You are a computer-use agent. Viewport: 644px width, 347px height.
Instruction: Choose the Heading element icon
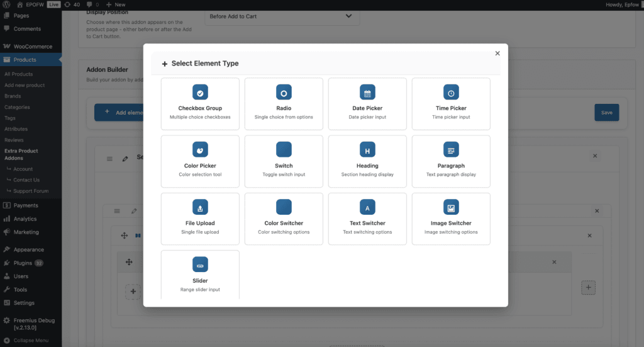[367, 151]
